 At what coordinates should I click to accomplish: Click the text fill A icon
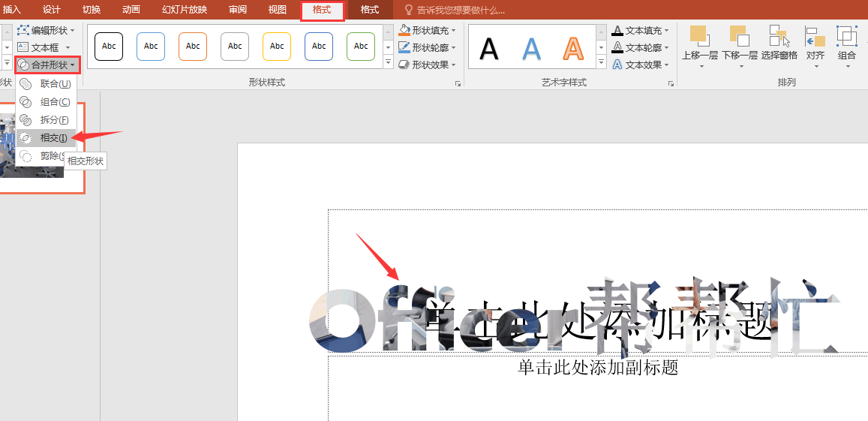[617, 31]
